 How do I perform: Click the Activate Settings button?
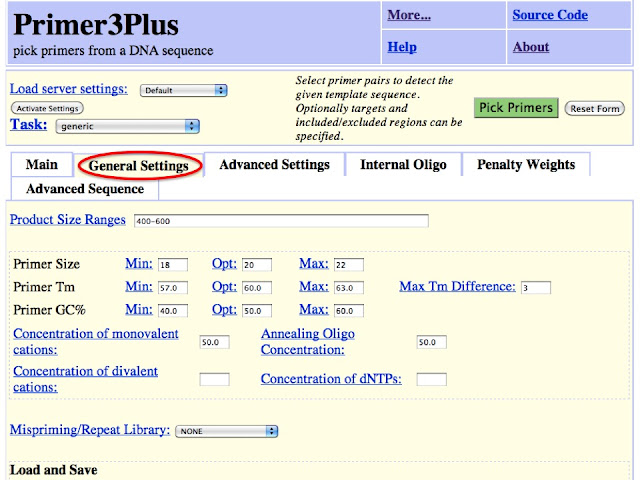tap(47, 108)
